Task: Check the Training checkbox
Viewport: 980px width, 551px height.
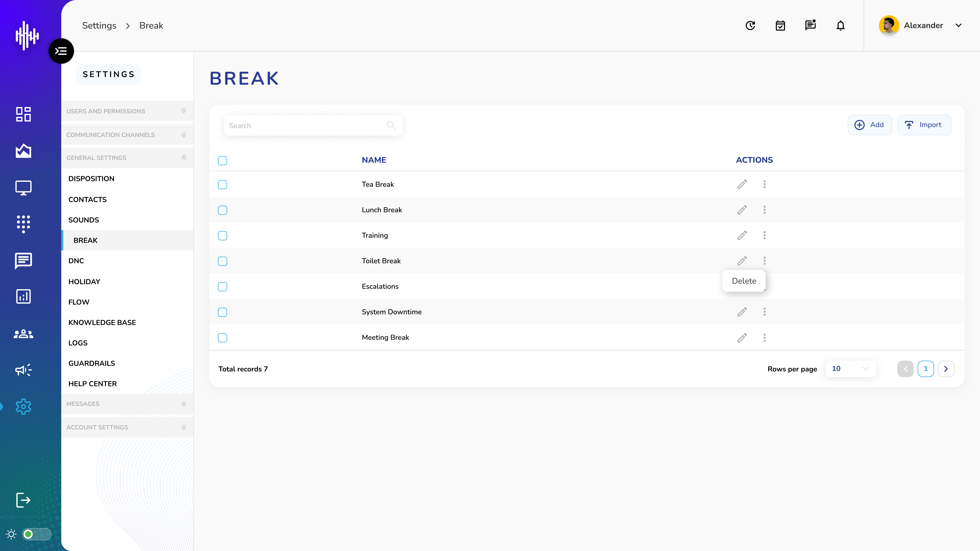Action: [223, 236]
